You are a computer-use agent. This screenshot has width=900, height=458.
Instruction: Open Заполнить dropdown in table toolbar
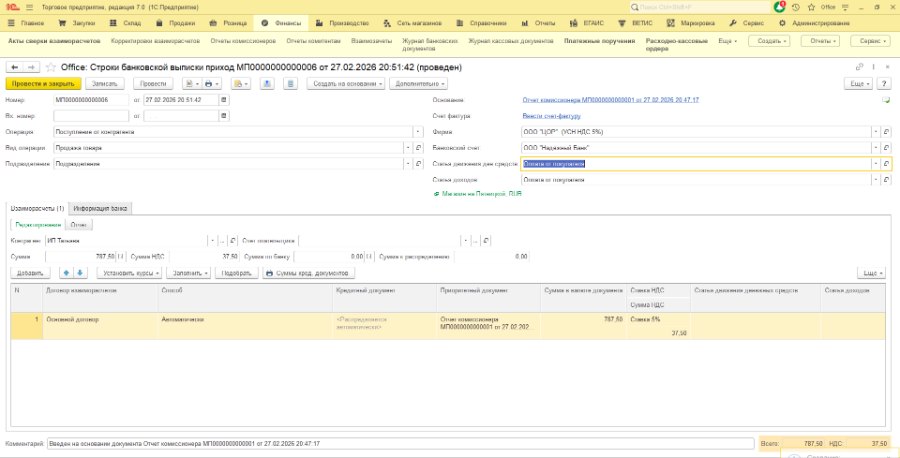(x=189, y=273)
